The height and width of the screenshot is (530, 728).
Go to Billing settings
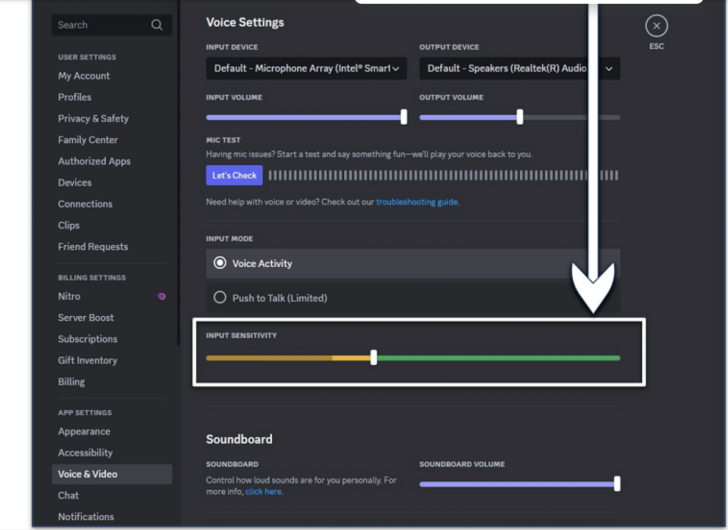coord(72,382)
